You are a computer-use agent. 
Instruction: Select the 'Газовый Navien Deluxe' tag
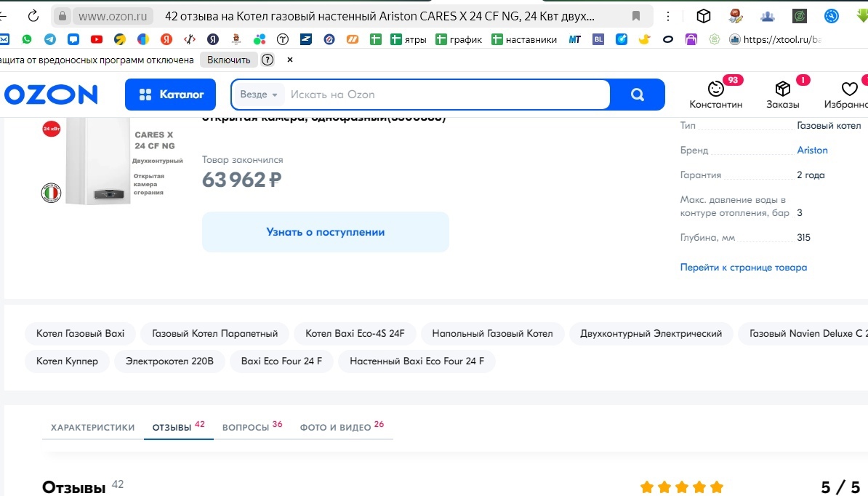pyautogui.click(x=803, y=333)
